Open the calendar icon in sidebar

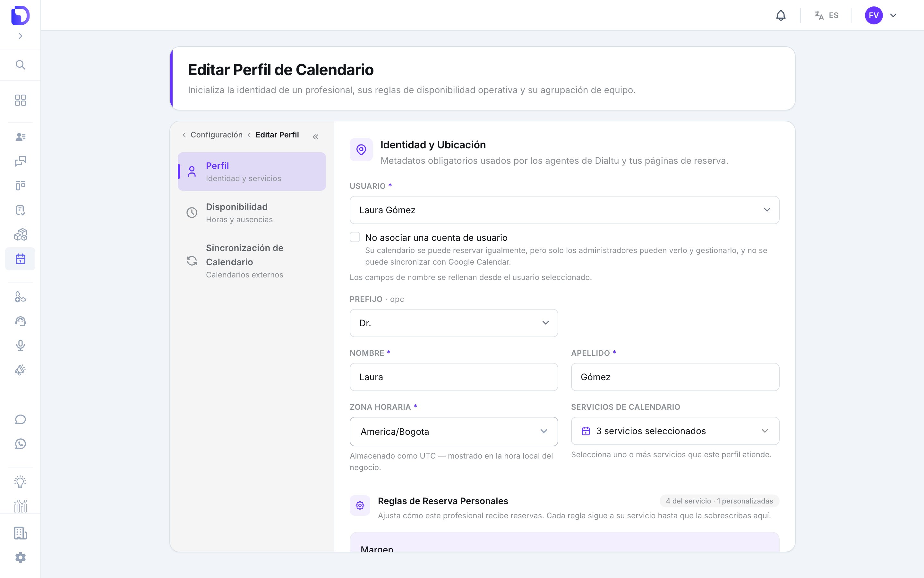(21, 259)
